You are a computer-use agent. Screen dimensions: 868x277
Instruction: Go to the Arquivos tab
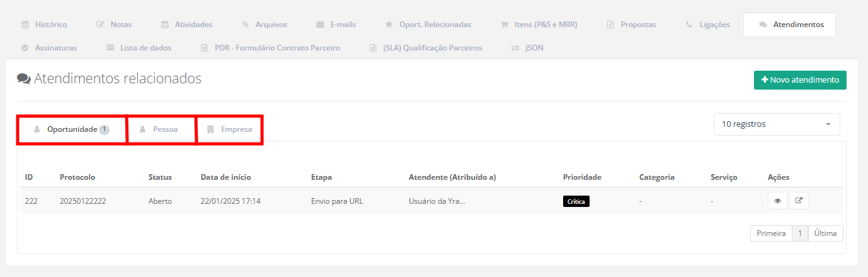(x=264, y=25)
